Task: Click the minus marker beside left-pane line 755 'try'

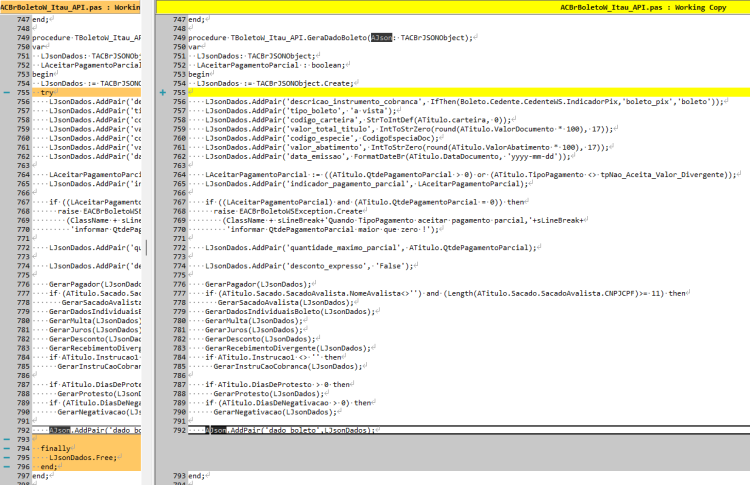Action: (7, 92)
